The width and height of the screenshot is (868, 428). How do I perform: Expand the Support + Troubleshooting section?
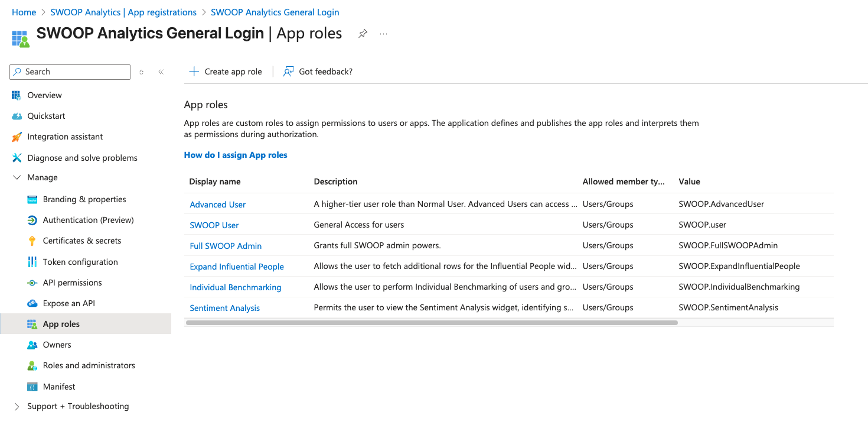pos(17,406)
